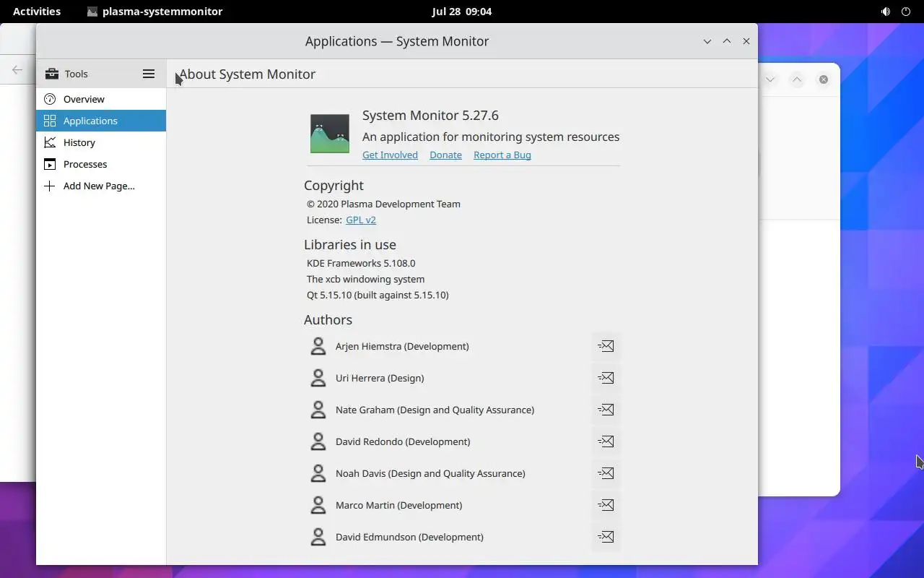Select the Processes page
The image size is (924, 578).
coord(101,164)
